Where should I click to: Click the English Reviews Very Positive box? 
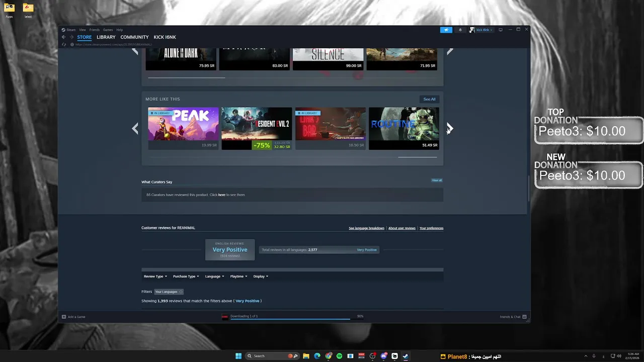230,250
